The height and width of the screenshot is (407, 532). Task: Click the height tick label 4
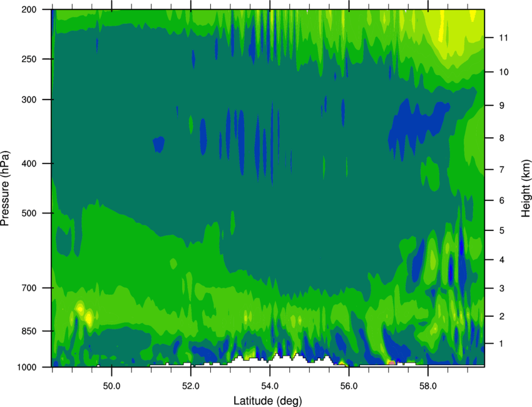point(502,260)
